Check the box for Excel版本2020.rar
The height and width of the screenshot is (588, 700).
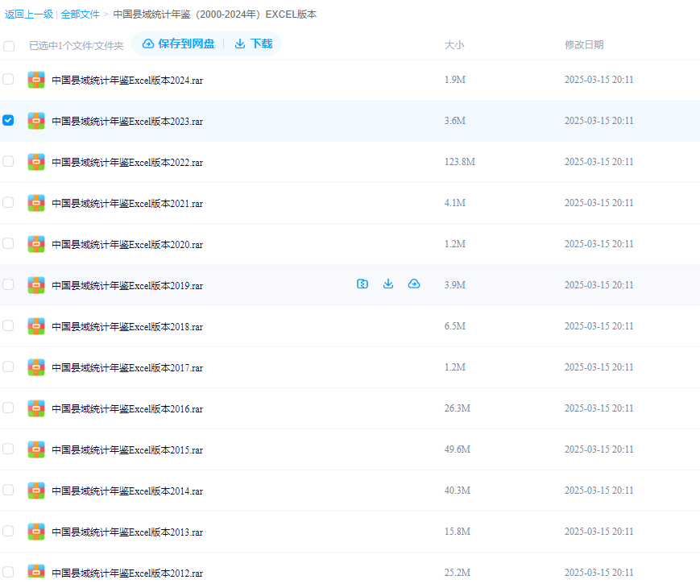tap(8, 243)
